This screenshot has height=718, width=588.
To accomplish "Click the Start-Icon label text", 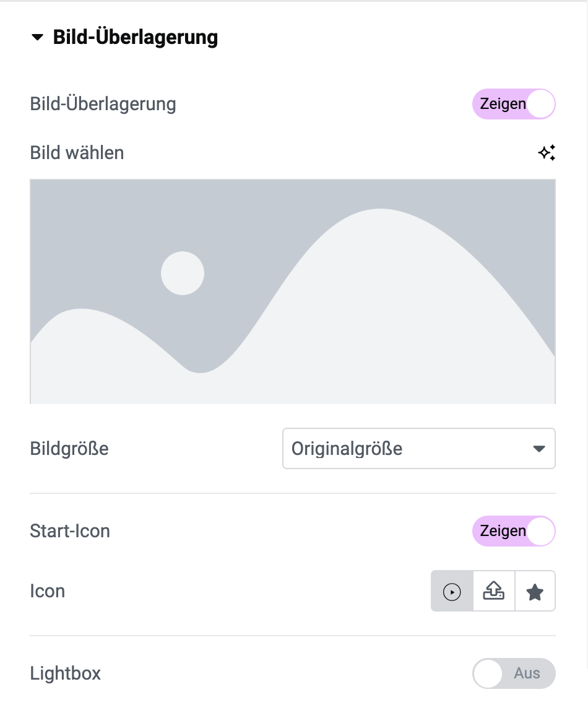I will point(70,531).
